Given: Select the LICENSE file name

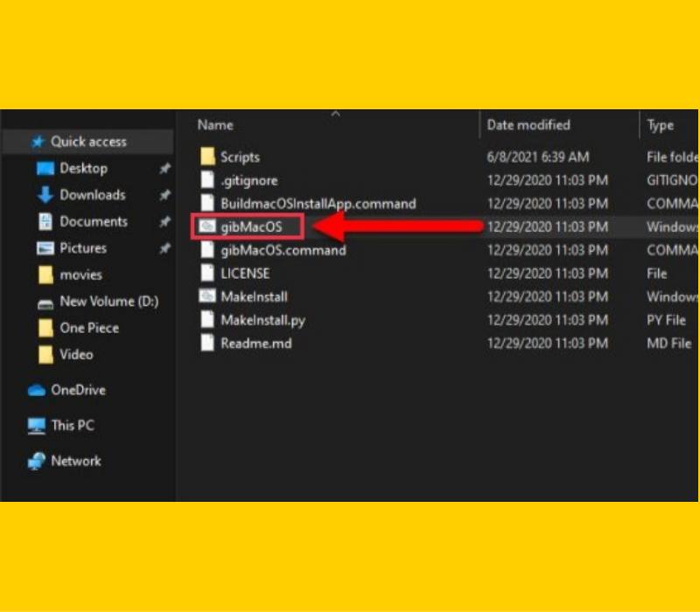Looking at the screenshot, I should [x=245, y=273].
